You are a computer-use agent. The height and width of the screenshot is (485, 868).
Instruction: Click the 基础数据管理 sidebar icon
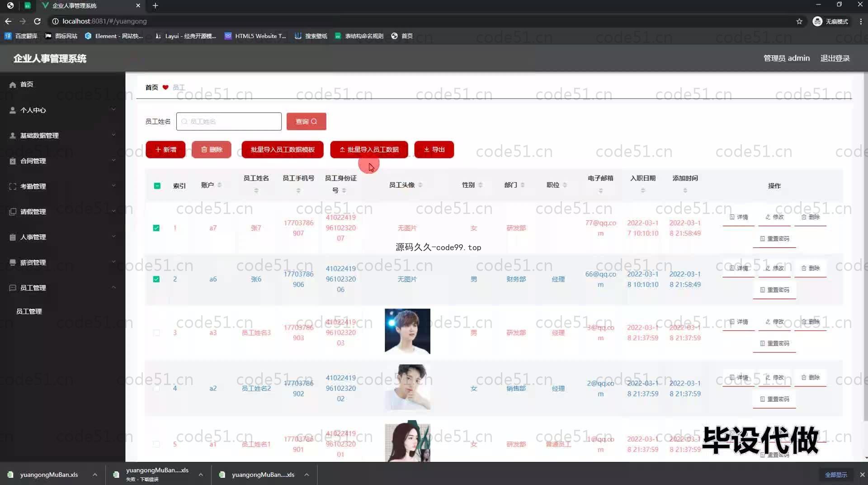13,136
